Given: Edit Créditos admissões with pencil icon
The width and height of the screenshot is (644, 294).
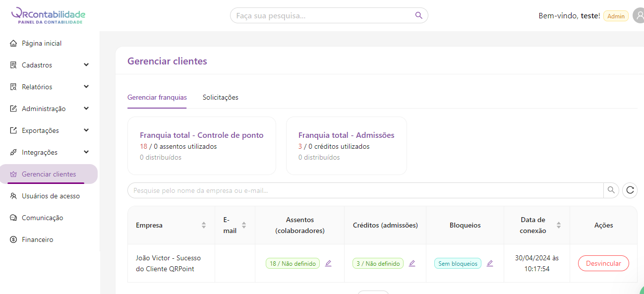Looking at the screenshot, I should point(412,263).
